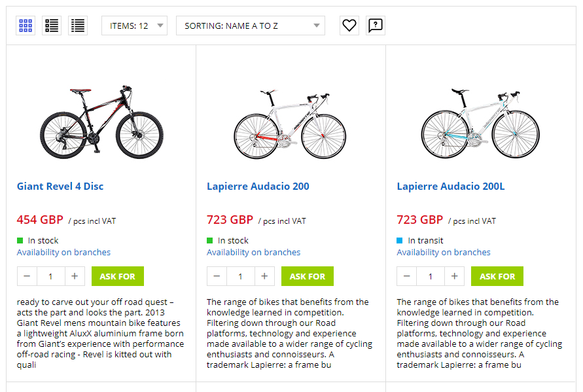
Task: Click the Lapierre Audacio 200L bike image
Action: click(480, 124)
